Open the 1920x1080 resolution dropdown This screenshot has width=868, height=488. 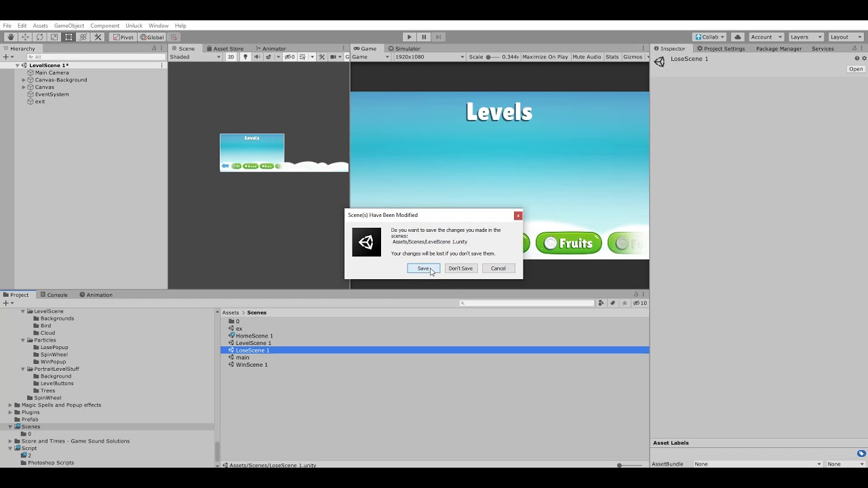pos(430,57)
